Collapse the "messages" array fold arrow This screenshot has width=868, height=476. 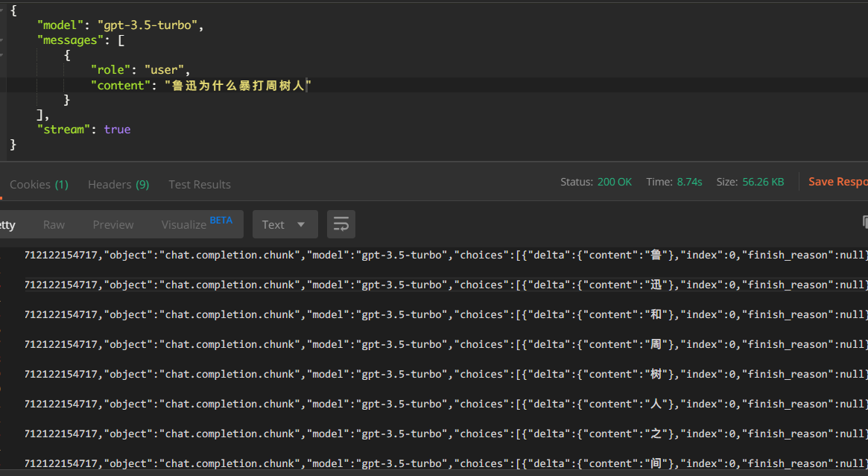(2, 39)
